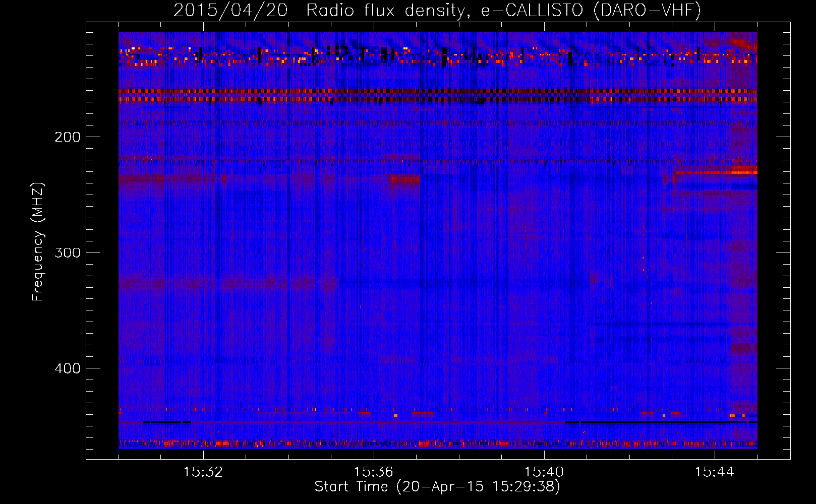Click the double red interference stripe above 200 MHz
The height and width of the screenshot is (504, 816).
coord(438,95)
